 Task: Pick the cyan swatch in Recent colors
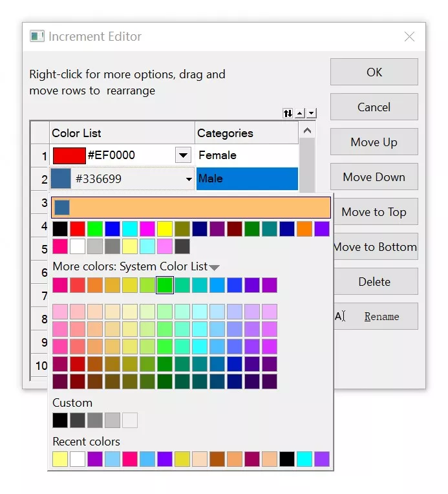click(x=304, y=459)
